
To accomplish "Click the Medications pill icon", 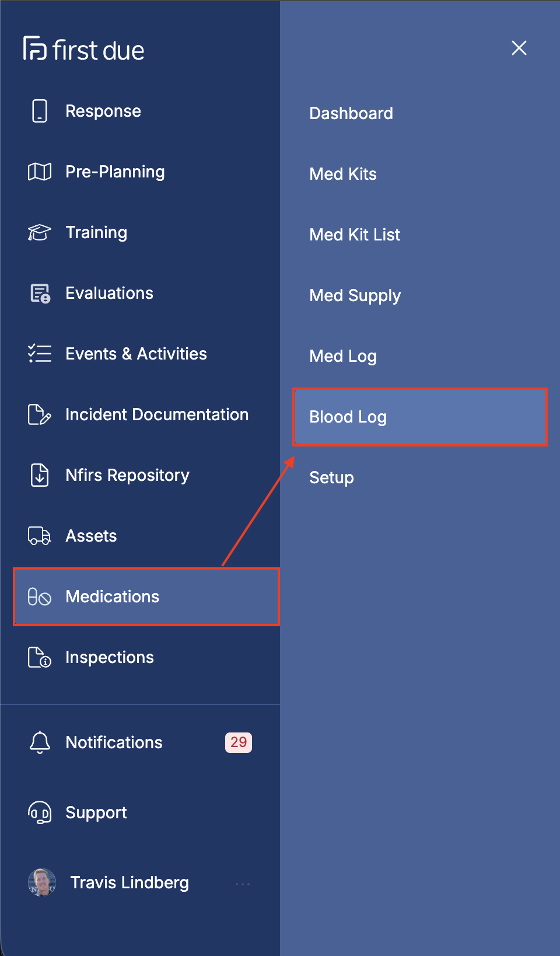I will click(x=40, y=596).
